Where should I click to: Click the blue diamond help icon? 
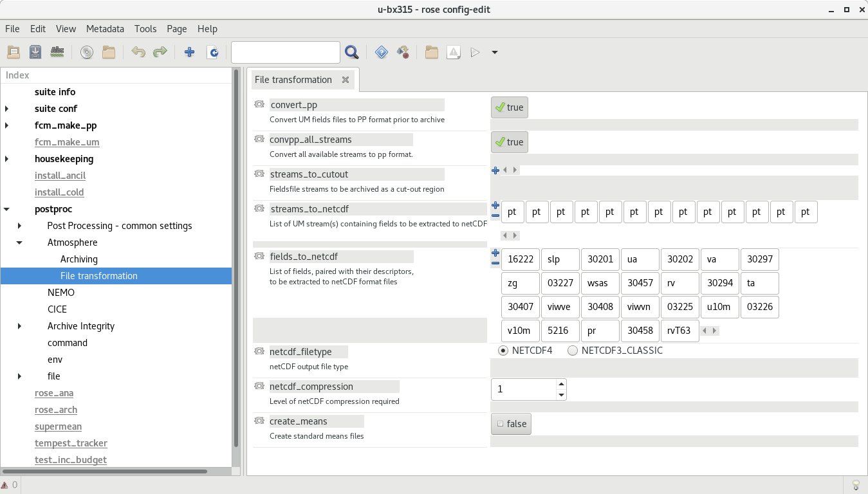tap(382, 52)
